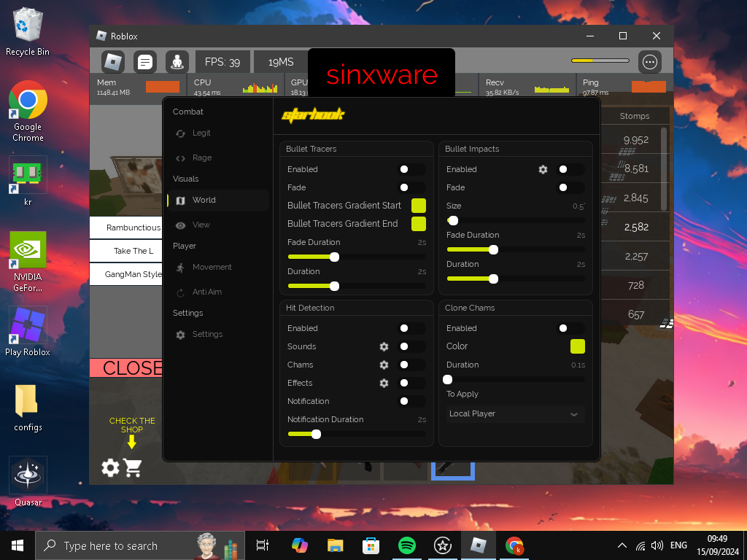This screenshot has height=560, width=747.
Task: Open Spotify from the taskbar
Action: (407, 545)
